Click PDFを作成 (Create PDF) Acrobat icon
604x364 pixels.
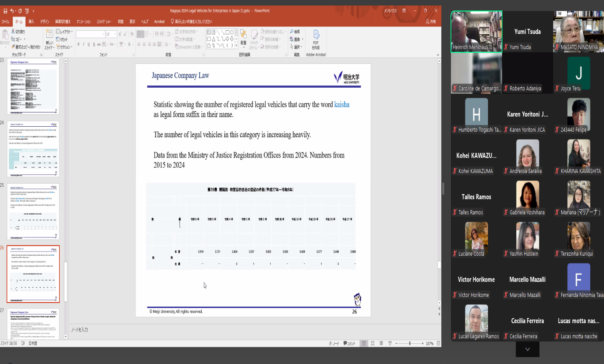(316, 40)
